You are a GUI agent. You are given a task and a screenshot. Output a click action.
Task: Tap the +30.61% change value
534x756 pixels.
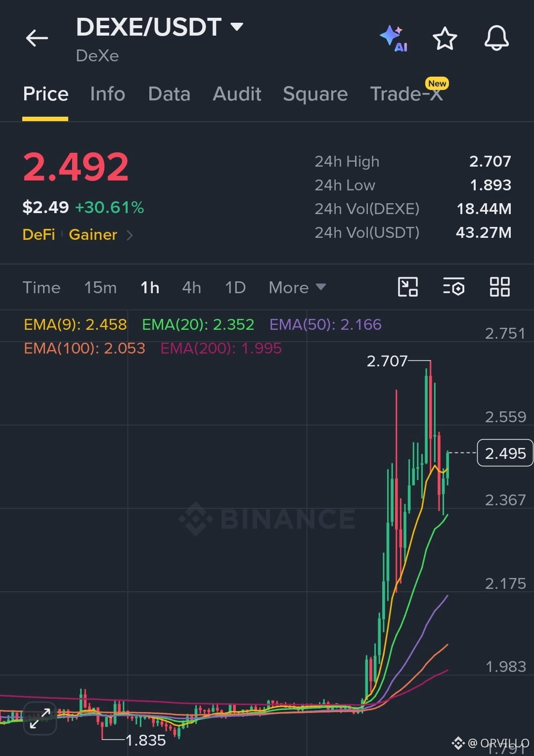[x=109, y=207]
